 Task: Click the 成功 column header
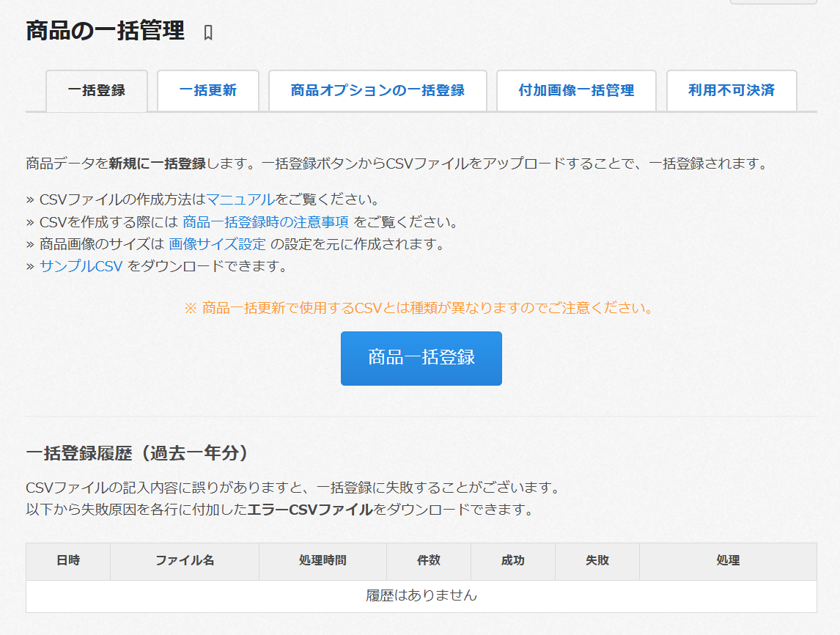pyautogui.click(x=513, y=561)
